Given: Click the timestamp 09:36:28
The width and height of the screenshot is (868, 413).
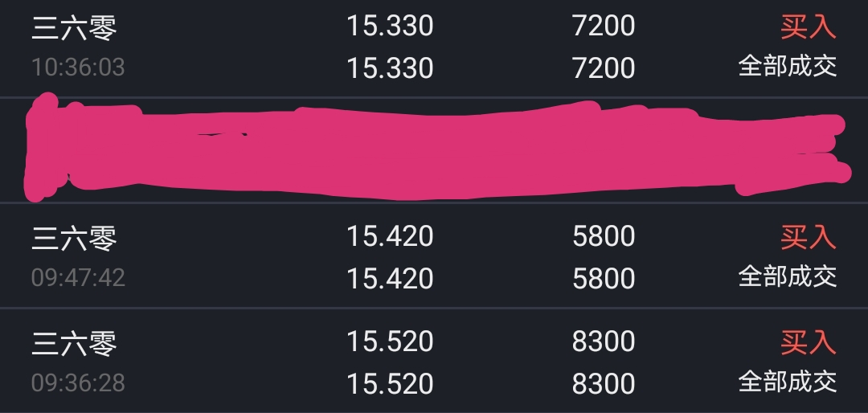Looking at the screenshot, I should (x=78, y=382).
